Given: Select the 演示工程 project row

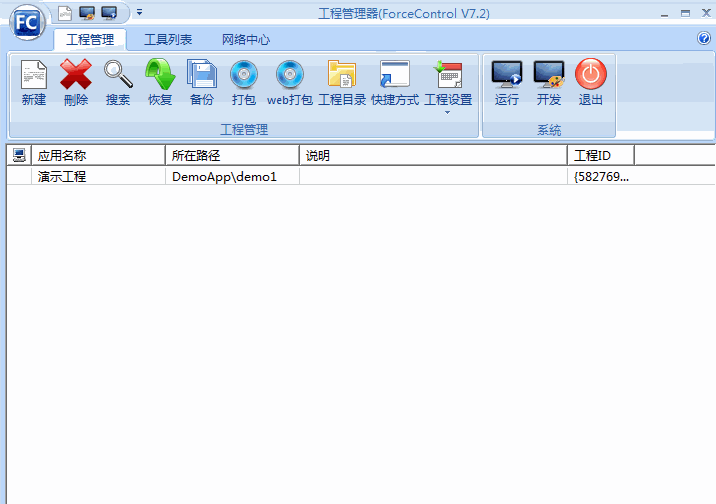Looking at the screenshot, I should pos(361,176).
